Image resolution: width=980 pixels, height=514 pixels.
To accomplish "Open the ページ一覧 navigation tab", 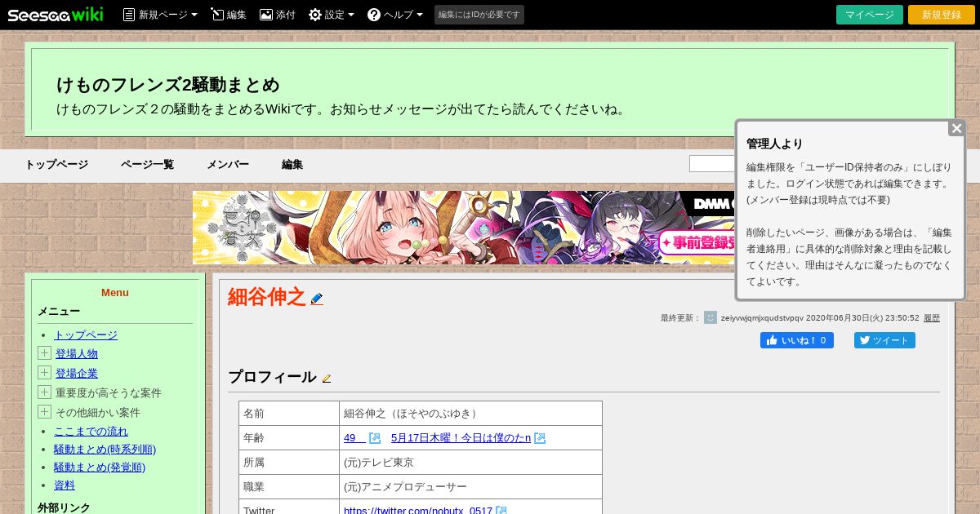I will (147, 164).
